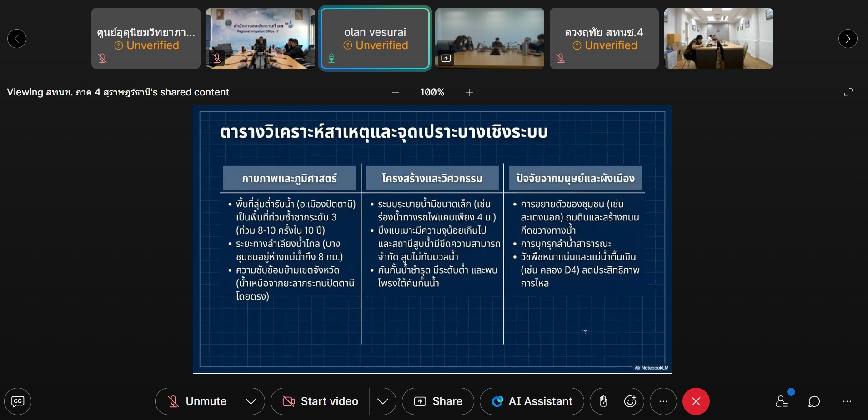Expand audio options arrow next to Unmute
Viewport: 868px width, 420px height.
251,401
